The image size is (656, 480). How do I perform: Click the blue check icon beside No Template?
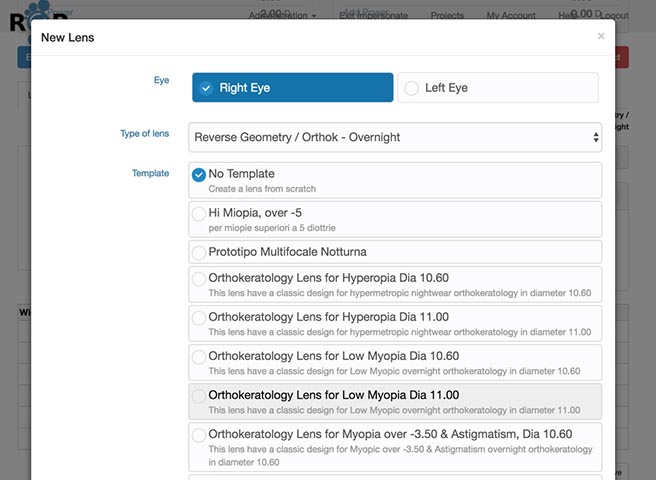198,174
